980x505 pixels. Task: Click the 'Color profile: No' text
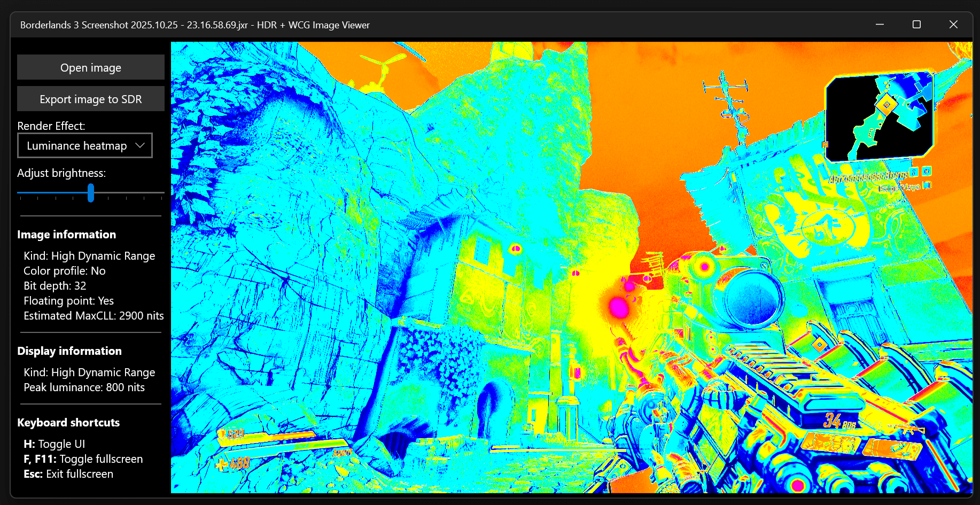64,271
